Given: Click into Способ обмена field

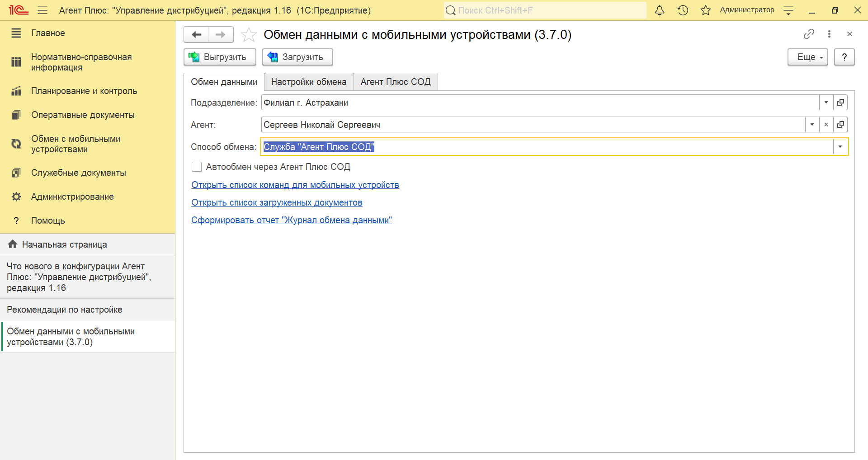Looking at the screenshot, I should (547, 147).
